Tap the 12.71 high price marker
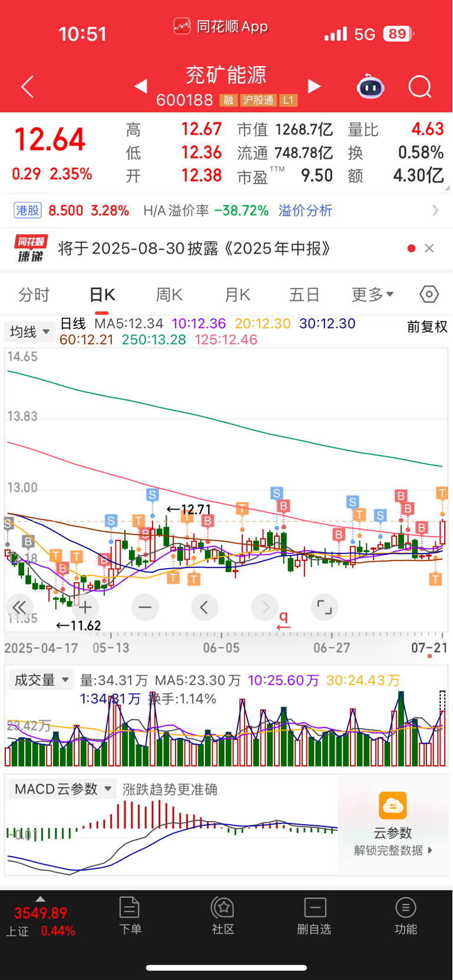The image size is (453, 980). [x=189, y=509]
